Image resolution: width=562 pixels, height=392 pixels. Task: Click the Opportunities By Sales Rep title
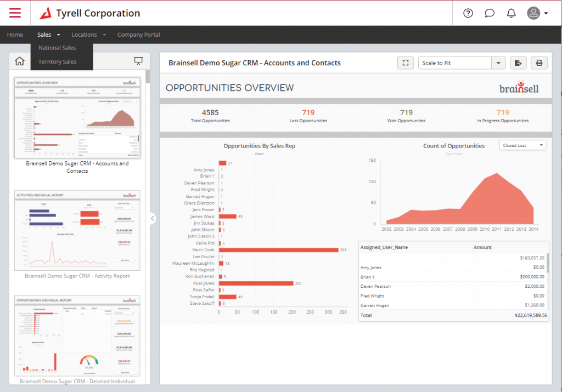[260, 146]
